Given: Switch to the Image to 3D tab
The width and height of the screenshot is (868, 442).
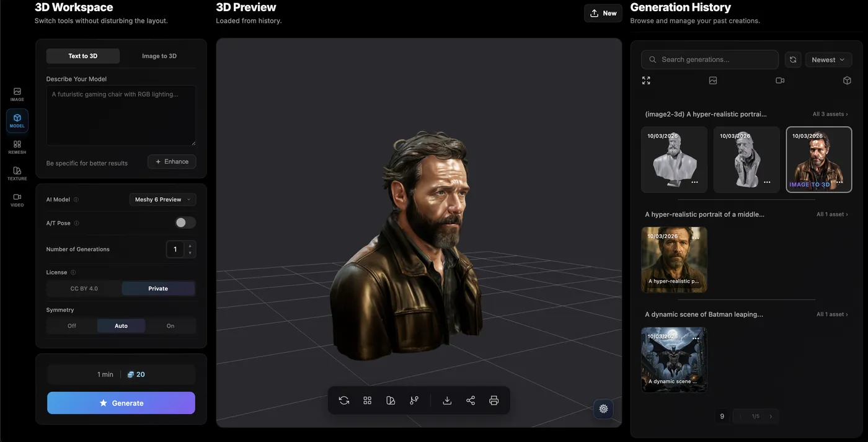Looking at the screenshot, I should tap(159, 56).
